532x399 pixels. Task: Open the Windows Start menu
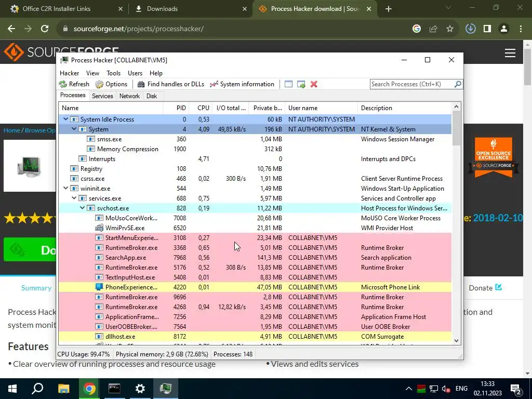point(12,389)
